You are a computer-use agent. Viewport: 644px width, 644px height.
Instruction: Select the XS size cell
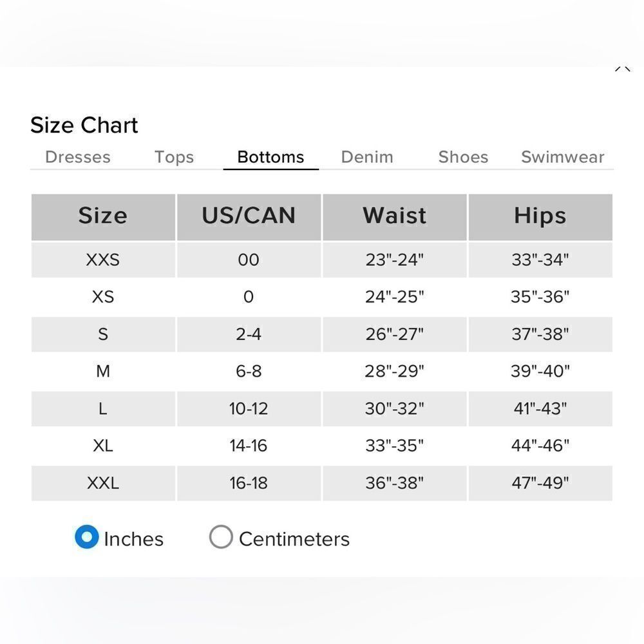point(103,297)
